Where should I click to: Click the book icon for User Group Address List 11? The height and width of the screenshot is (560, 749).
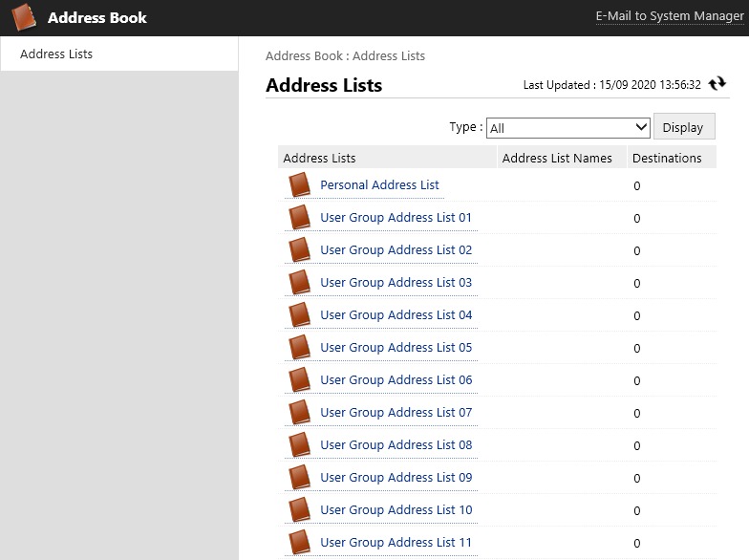click(x=300, y=543)
